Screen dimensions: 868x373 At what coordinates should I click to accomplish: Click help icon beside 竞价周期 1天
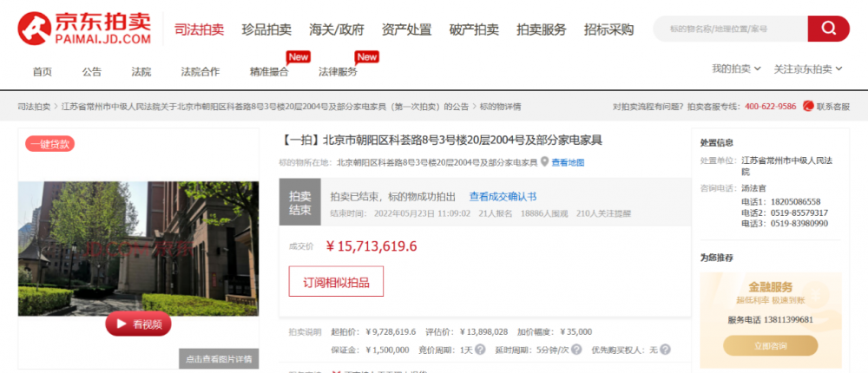pos(480,350)
